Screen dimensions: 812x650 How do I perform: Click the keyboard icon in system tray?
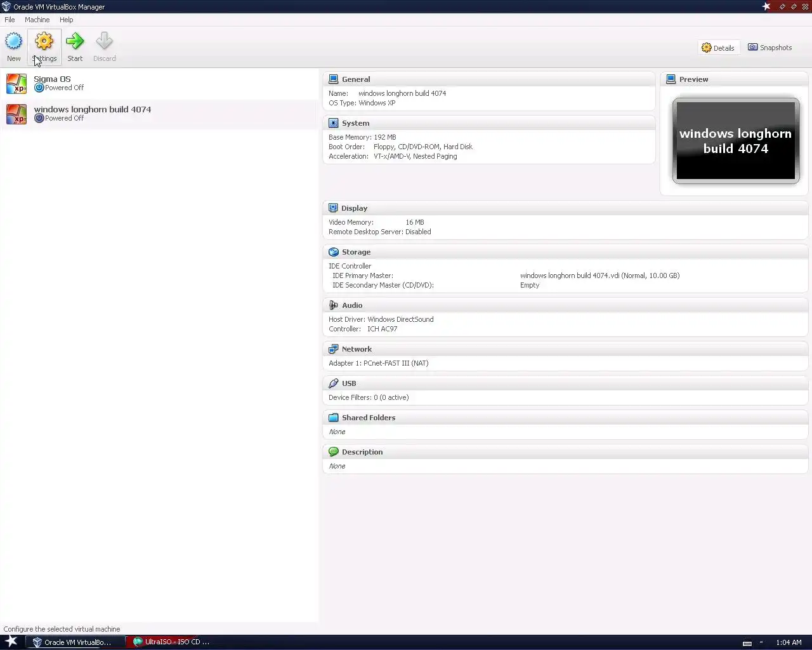(x=747, y=643)
